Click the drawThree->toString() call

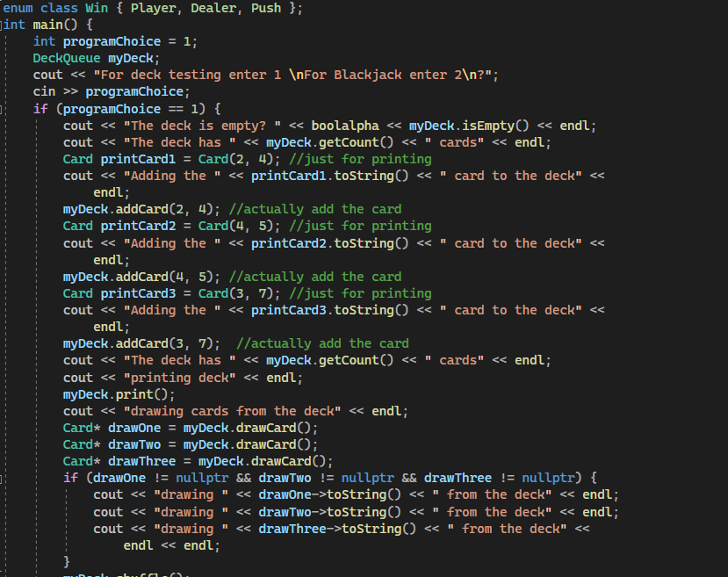pos(337,530)
